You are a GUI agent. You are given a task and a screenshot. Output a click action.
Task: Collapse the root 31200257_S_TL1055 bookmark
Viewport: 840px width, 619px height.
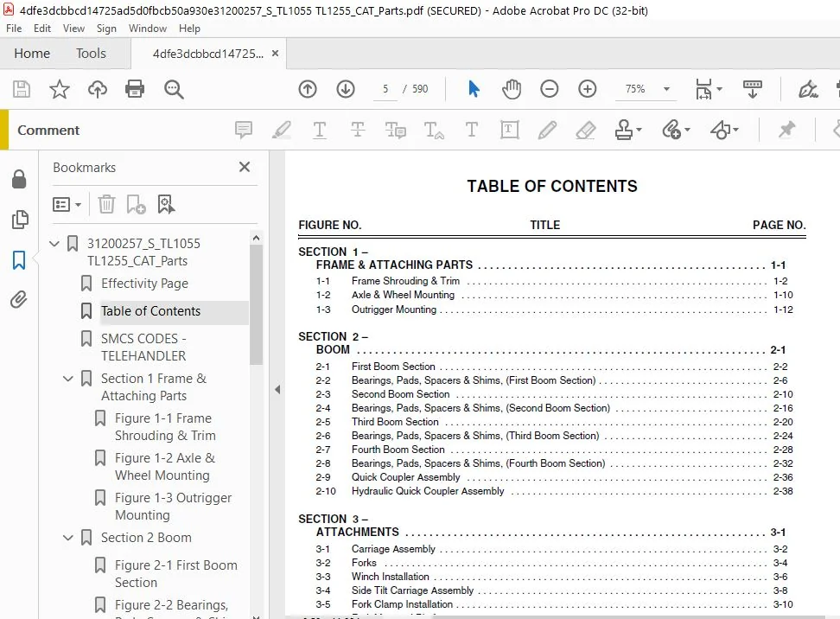tap(54, 244)
